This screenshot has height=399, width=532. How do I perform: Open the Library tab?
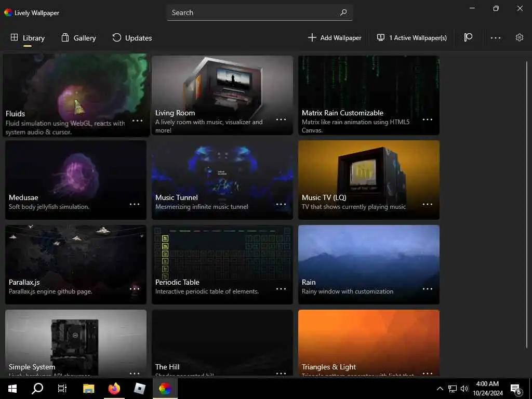[28, 37]
